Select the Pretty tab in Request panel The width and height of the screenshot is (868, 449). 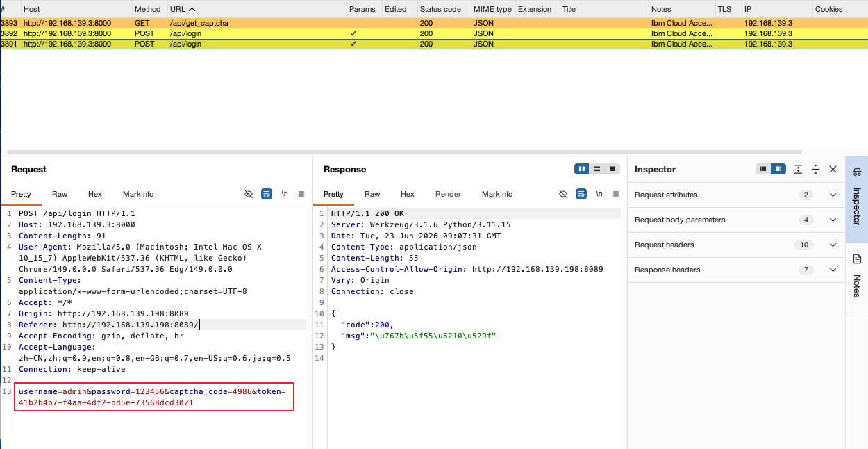click(x=21, y=194)
